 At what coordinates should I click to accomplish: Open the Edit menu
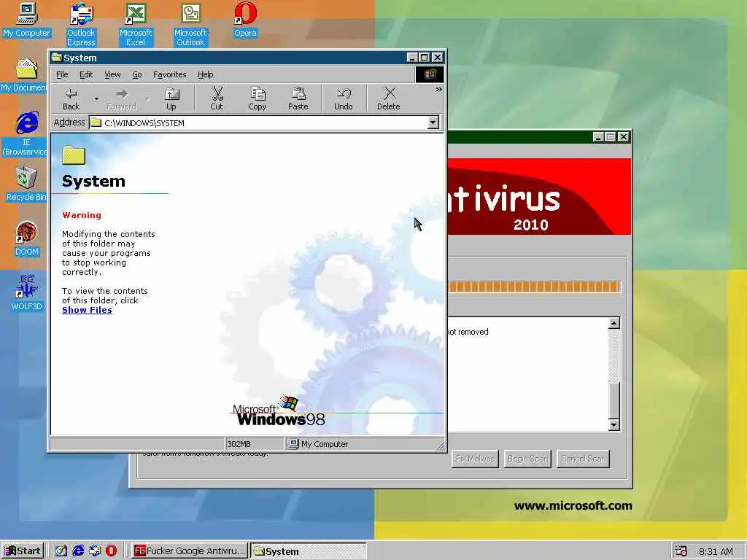[86, 75]
